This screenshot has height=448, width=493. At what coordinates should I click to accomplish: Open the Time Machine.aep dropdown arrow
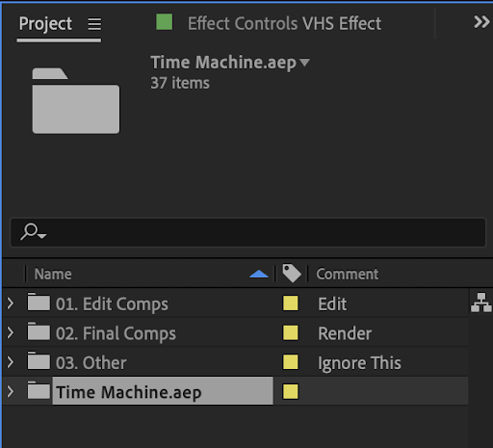(304, 62)
